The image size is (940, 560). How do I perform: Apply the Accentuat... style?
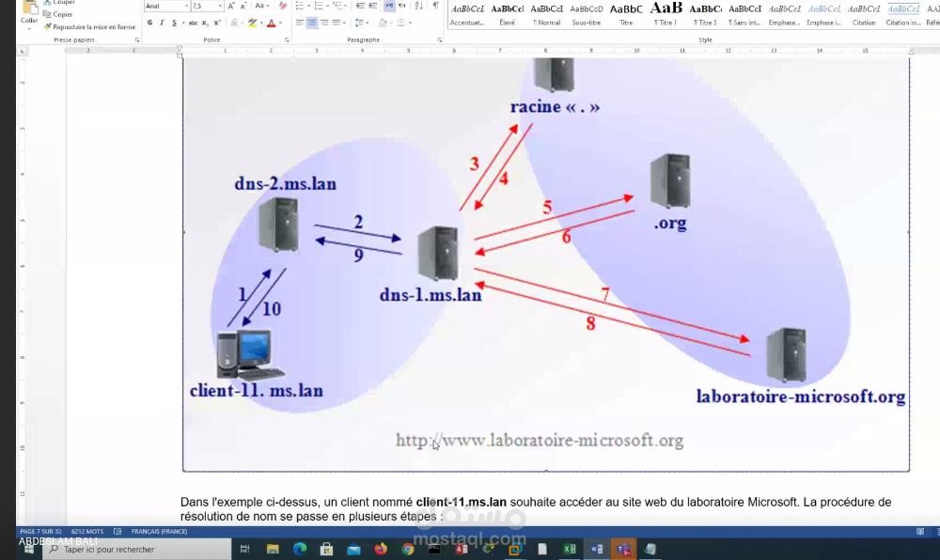point(467,14)
